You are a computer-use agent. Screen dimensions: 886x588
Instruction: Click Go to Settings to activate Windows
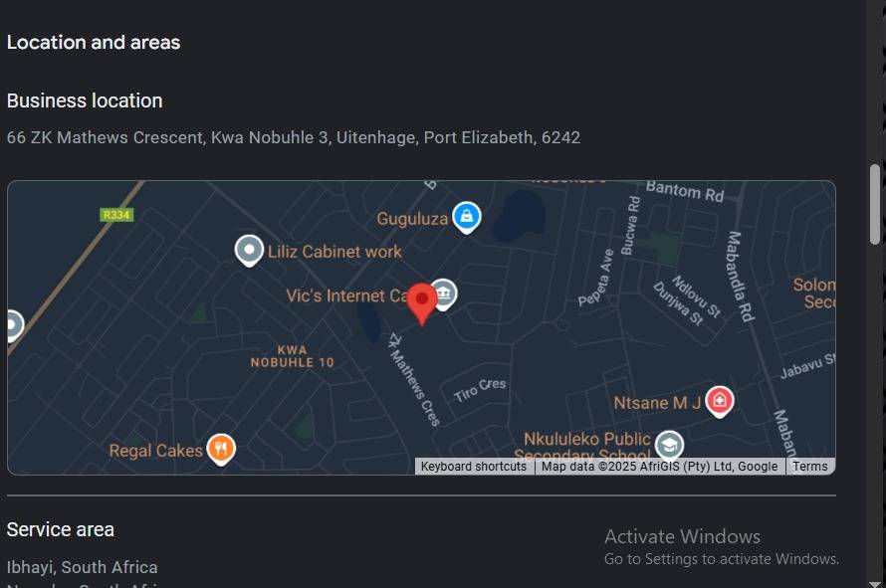(721, 558)
